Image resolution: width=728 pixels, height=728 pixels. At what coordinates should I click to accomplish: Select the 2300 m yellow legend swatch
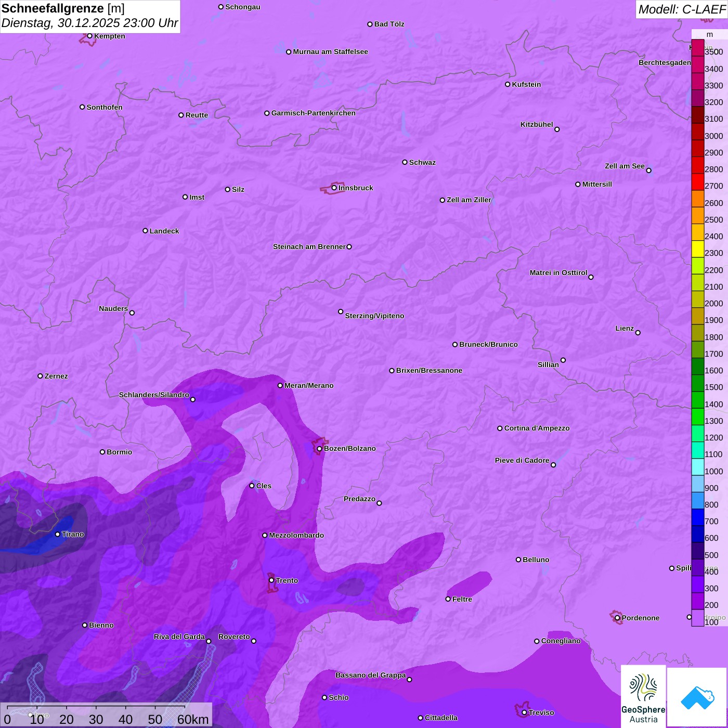coord(698,249)
